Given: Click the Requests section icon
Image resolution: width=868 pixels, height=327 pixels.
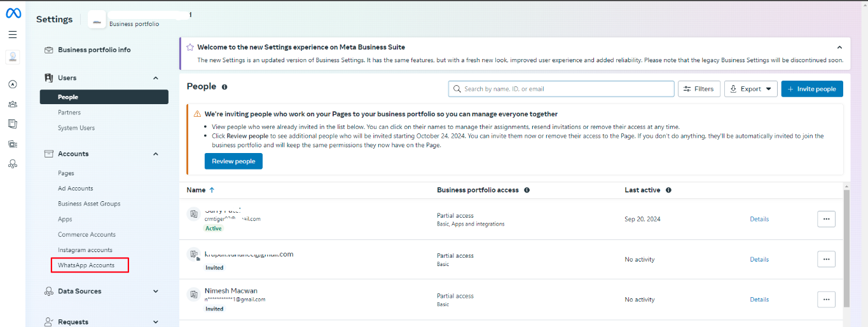Looking at the screenshot, I should coord(49,322).
